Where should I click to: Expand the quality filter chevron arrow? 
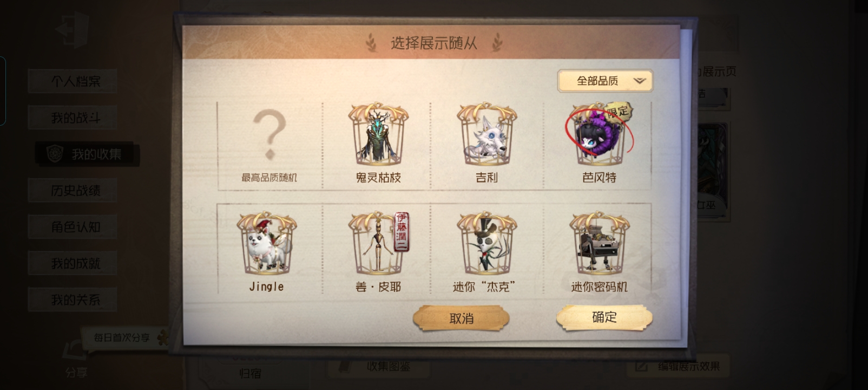pyautogui.click(x=640, y=81)
